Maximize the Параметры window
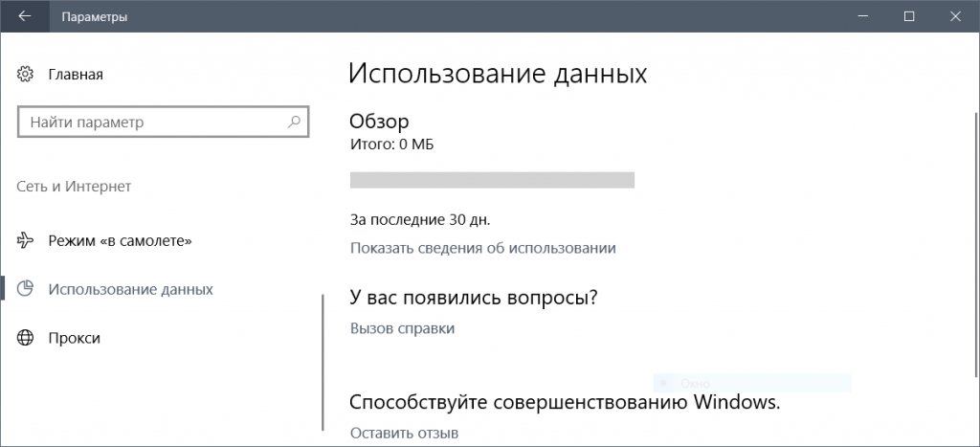Viewport: 980px width, 447px height. [909, 16]
